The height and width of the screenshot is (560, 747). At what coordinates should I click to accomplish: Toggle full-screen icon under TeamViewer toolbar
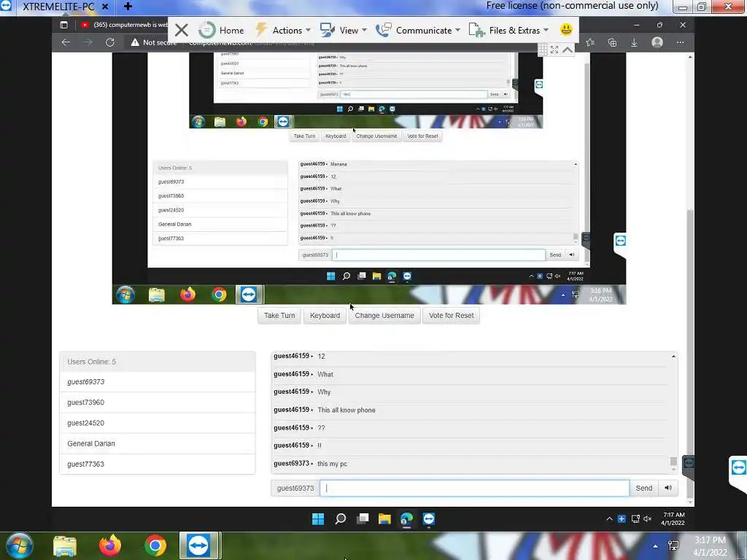554,50
